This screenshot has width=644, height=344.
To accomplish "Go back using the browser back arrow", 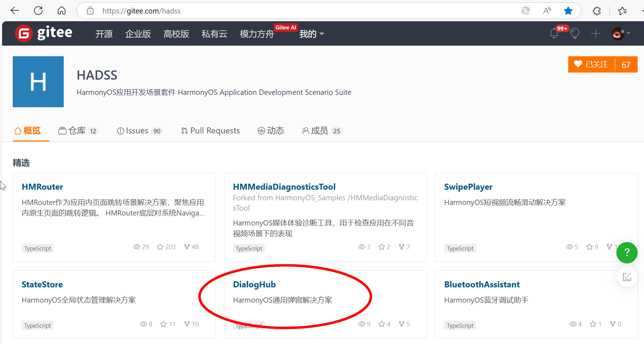I will (15, 11).
